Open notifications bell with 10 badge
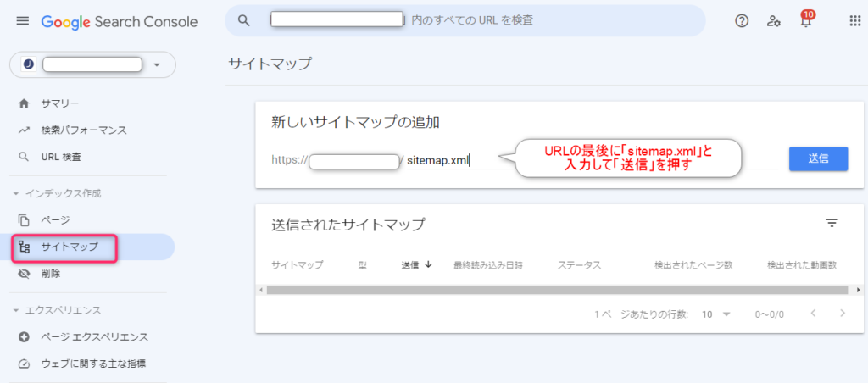Screen dimensions: 868x383 [806, 20]
